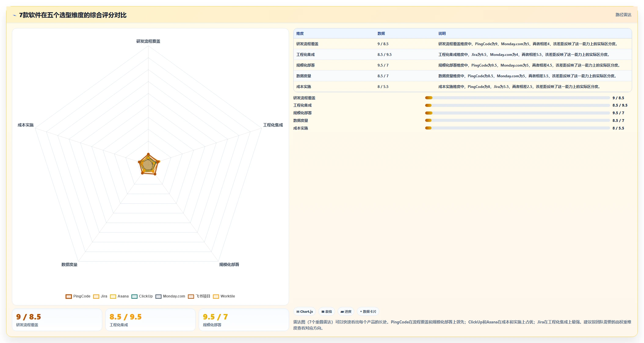This screenshot has height=343, width=644.
Task: Click the 研发流程覆盖 radar axis label
Action: (x=148, y=41)
